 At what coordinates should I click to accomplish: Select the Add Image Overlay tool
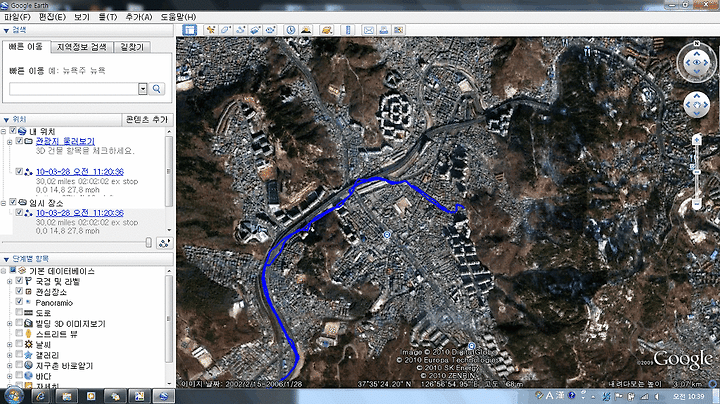tap(255, 30)
